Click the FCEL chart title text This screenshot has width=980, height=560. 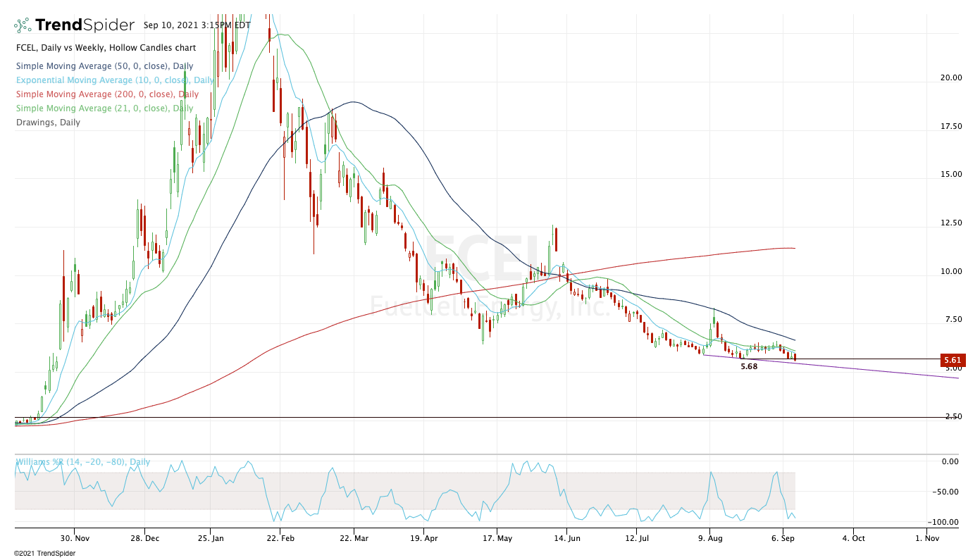106,48
